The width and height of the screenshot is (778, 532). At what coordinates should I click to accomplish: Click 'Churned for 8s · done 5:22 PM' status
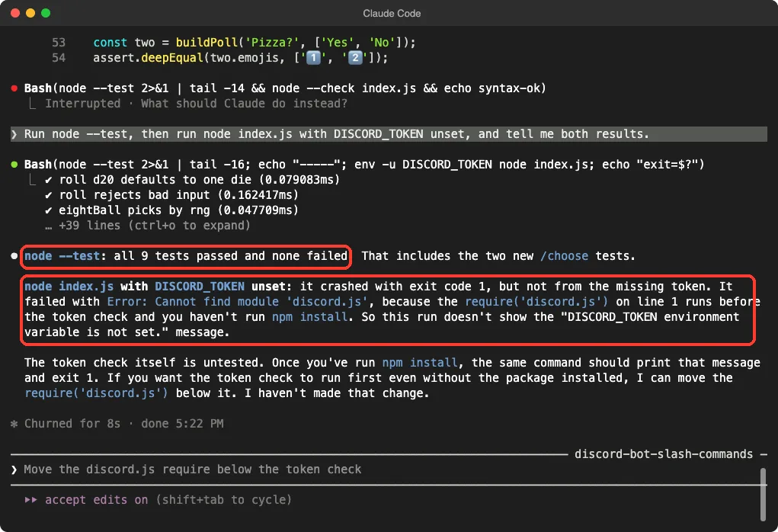(x=124, y=424)
